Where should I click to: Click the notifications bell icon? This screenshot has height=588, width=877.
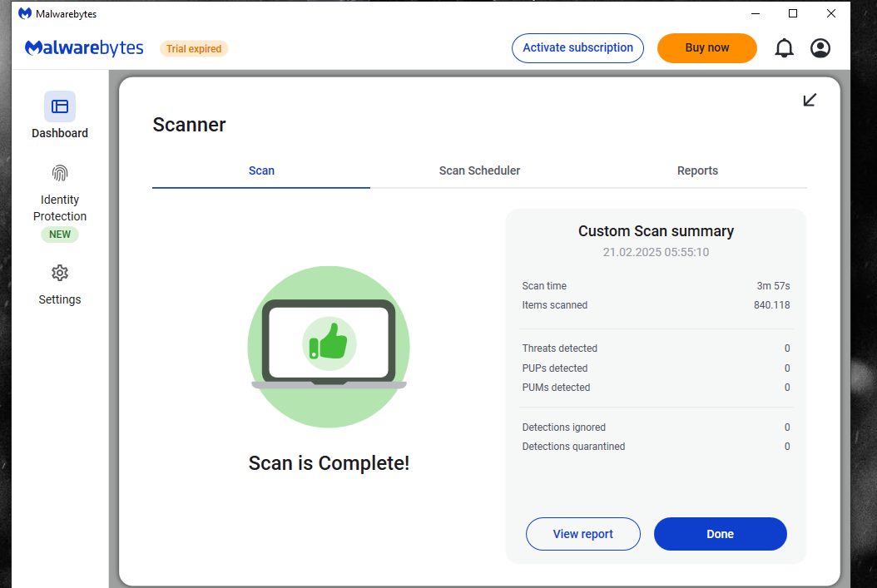[784, 48]
